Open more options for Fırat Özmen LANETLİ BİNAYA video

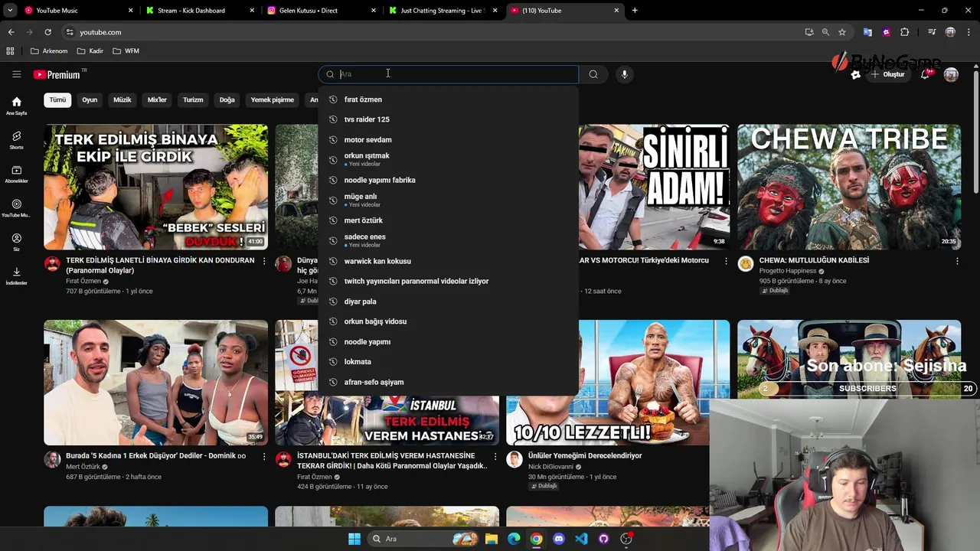click(264, 261)
